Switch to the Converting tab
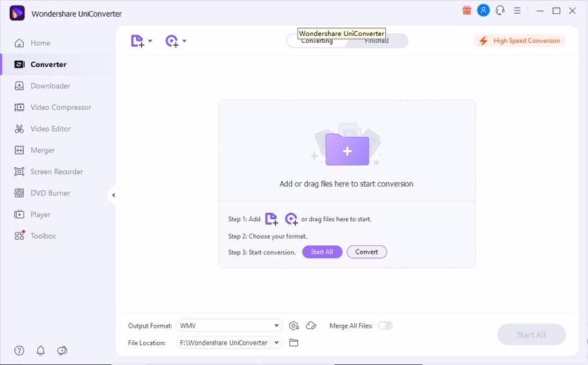 (x=317, y=41)
